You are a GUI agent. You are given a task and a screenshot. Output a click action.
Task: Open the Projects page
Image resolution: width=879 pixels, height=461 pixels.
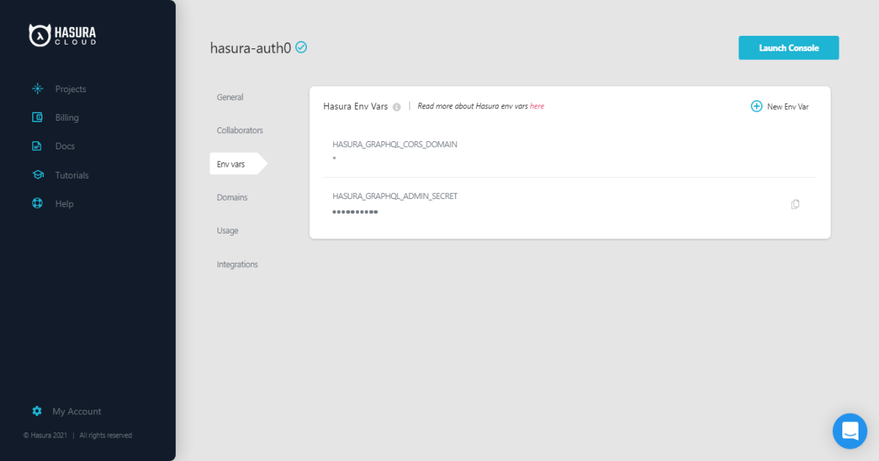71,89
